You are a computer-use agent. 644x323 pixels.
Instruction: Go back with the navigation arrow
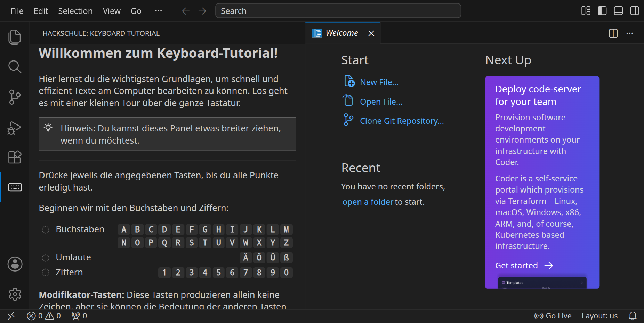(x=186, y=11)
